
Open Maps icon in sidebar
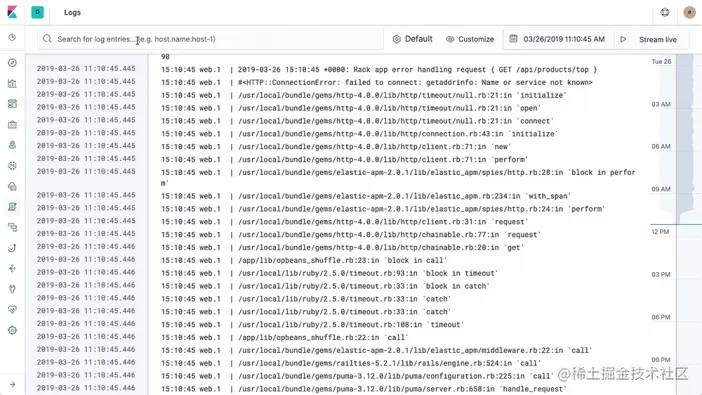pyautogui.click(x=12, y=145)
